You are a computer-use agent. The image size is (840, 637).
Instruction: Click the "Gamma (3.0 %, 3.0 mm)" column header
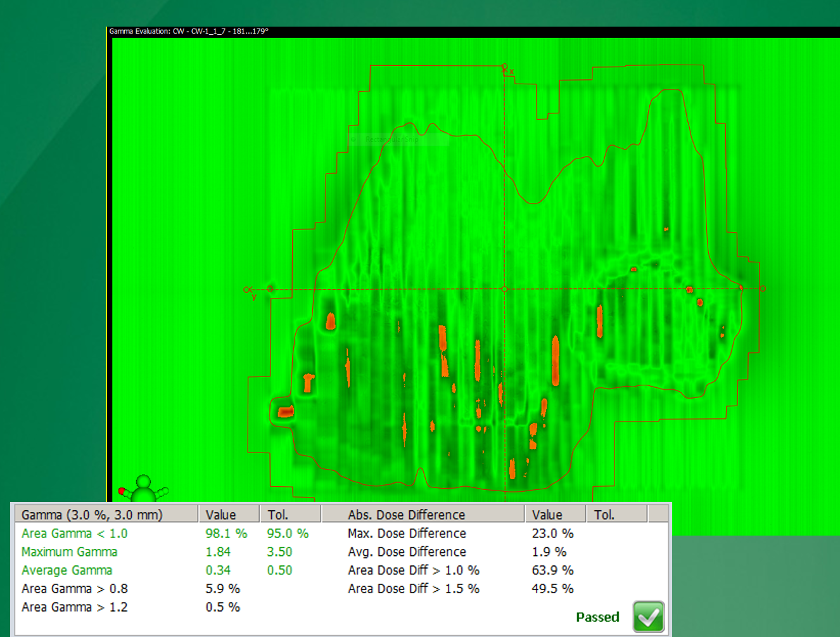[92, 515]
